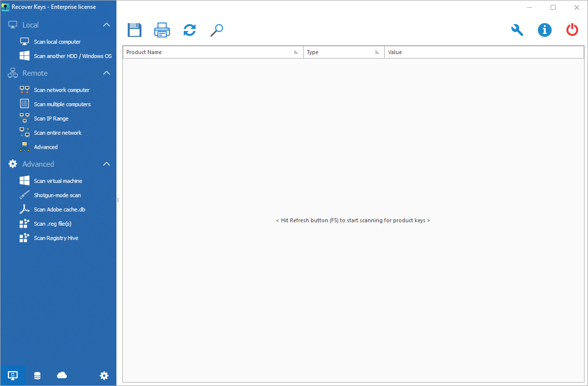Click the Value column header

pos(484,52)
